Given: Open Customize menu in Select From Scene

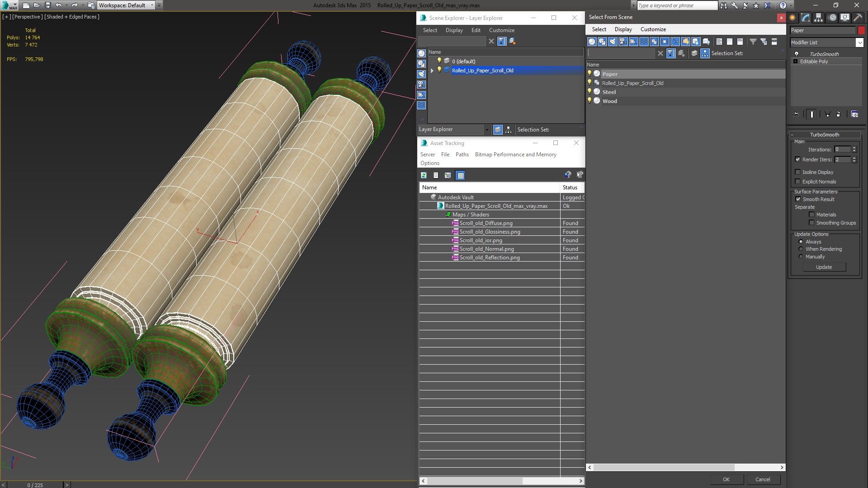Looking at the screenshot, I should point(653,29).
